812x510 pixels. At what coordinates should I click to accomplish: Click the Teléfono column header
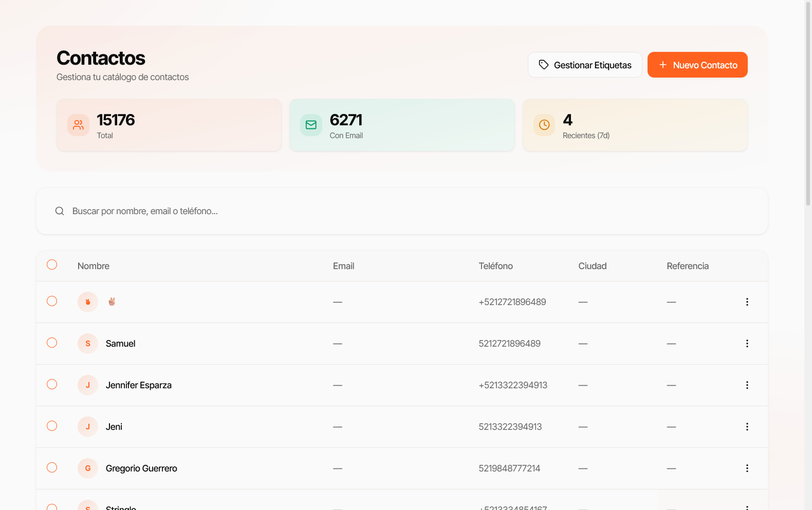(x=496, y=266)
